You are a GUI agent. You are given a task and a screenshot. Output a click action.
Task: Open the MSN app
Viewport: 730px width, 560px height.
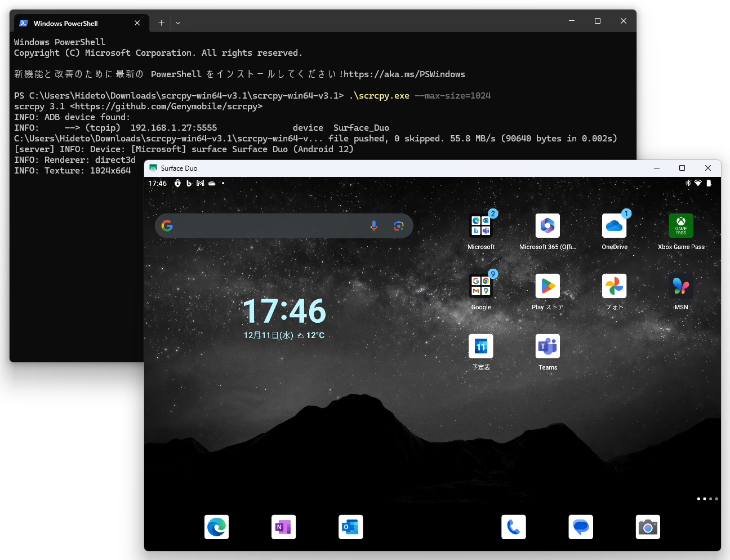click(x=681, y=286)
